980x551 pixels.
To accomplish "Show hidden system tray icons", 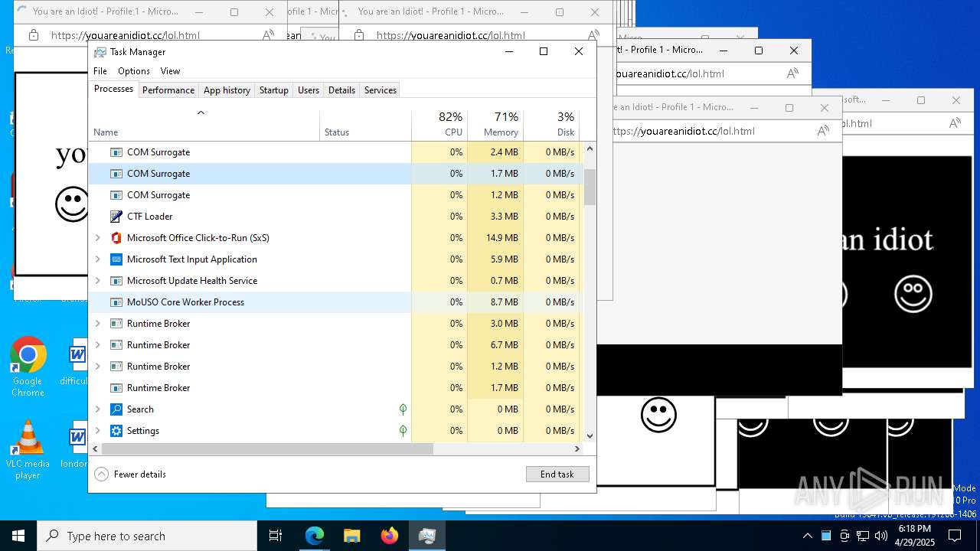I will pyautogui.click(x=807, y=536).
